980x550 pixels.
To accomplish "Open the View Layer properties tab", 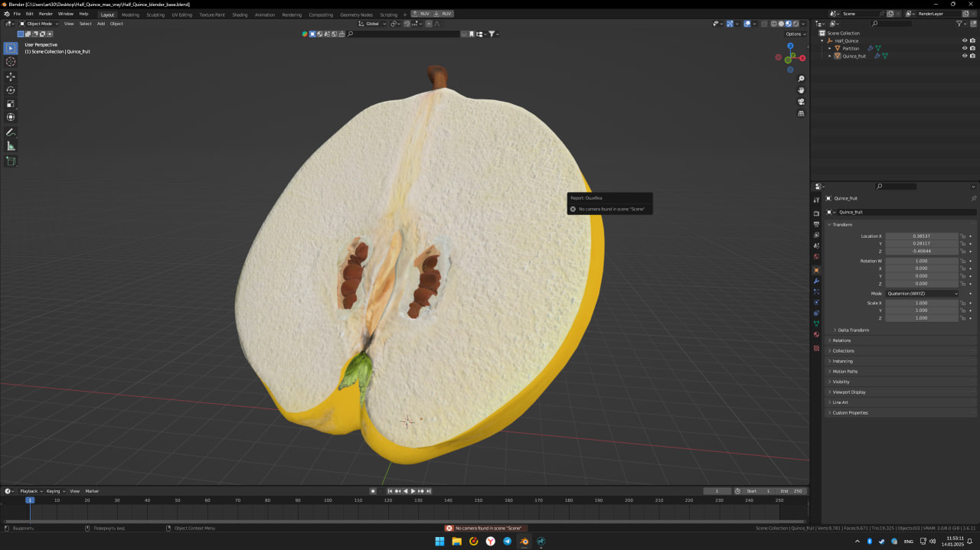I will click(816, 235).
